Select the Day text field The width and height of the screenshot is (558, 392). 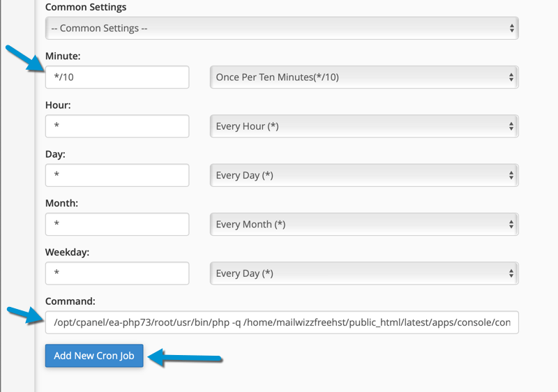(x=117, y=175)
